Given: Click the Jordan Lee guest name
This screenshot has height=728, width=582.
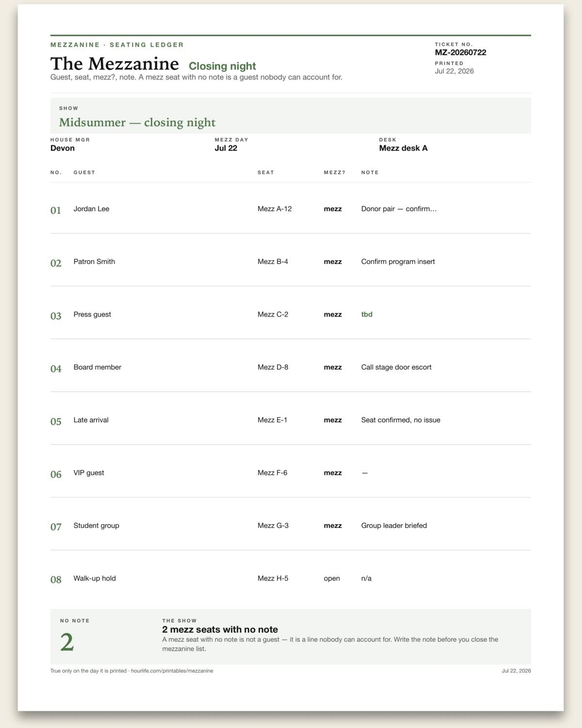Looking at the screenshot, I should tap(91, 209).
